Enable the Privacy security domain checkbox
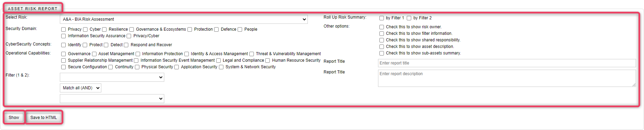The image size is (644, 130). [64, 30]
